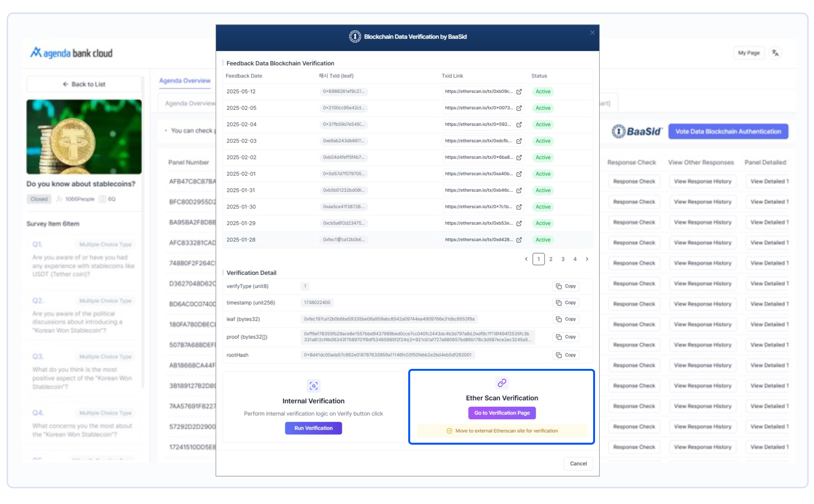Open external link icon for 2025-02-04 row

[x=519, y=124]
